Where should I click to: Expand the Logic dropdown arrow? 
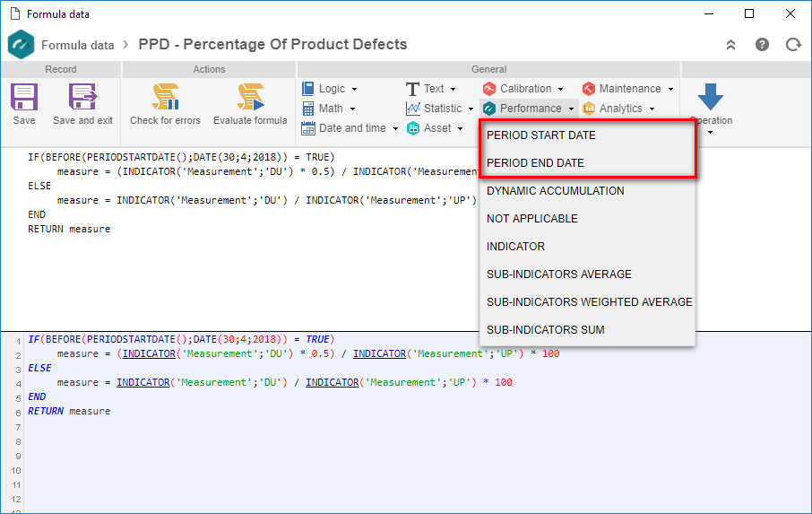pyautogui.click(x=354, y=89)
